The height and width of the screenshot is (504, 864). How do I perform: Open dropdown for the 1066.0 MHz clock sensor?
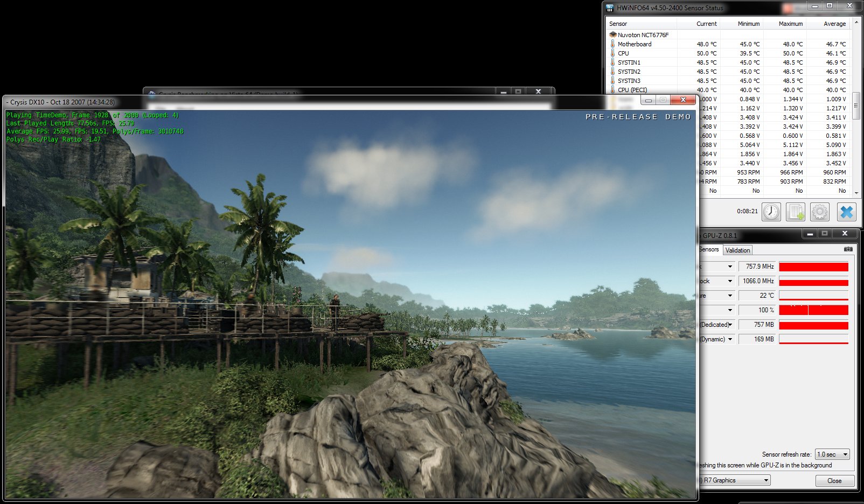pyautogui.click(x=730, y=281)
